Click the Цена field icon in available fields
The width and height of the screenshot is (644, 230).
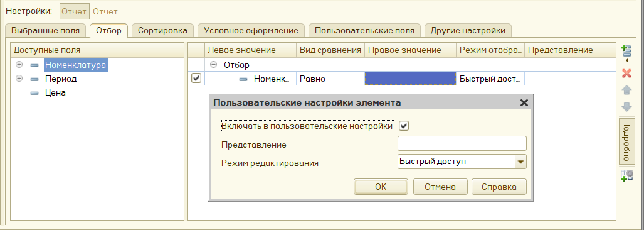tap(35, 94)
